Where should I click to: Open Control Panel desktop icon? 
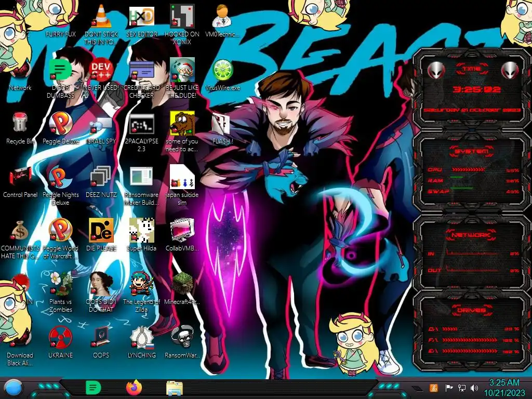click(20, 177)
